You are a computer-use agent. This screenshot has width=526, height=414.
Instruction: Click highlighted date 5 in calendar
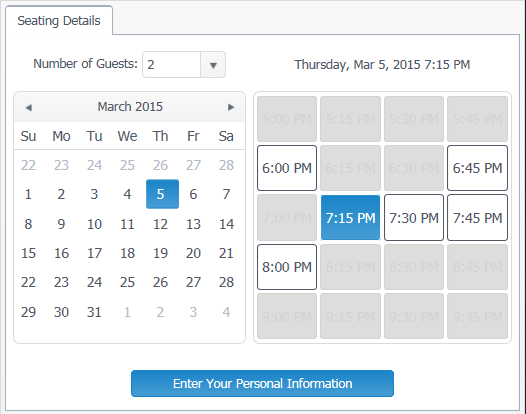pos(162,194)
